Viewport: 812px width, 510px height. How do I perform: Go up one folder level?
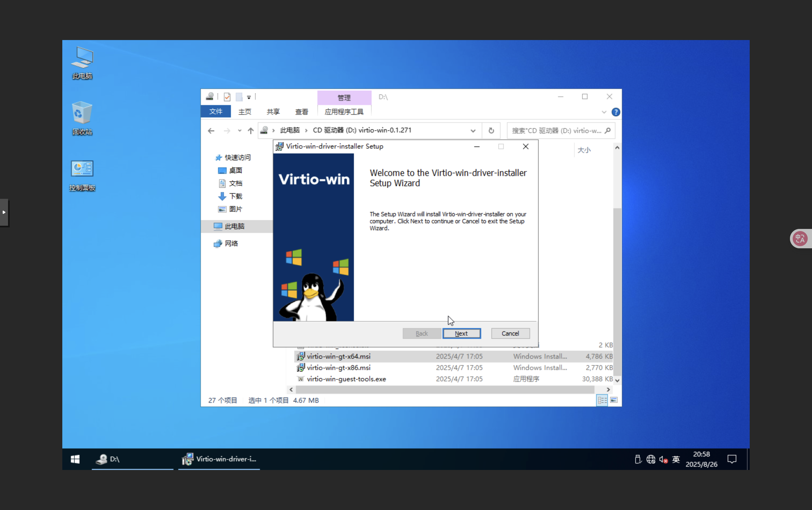point(251,131)
